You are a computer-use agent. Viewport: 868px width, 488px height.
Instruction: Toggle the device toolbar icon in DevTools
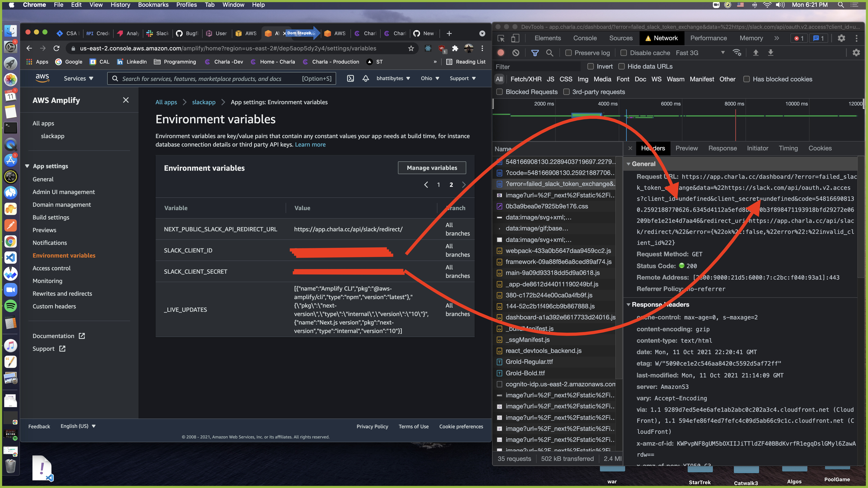click(515, 38)
